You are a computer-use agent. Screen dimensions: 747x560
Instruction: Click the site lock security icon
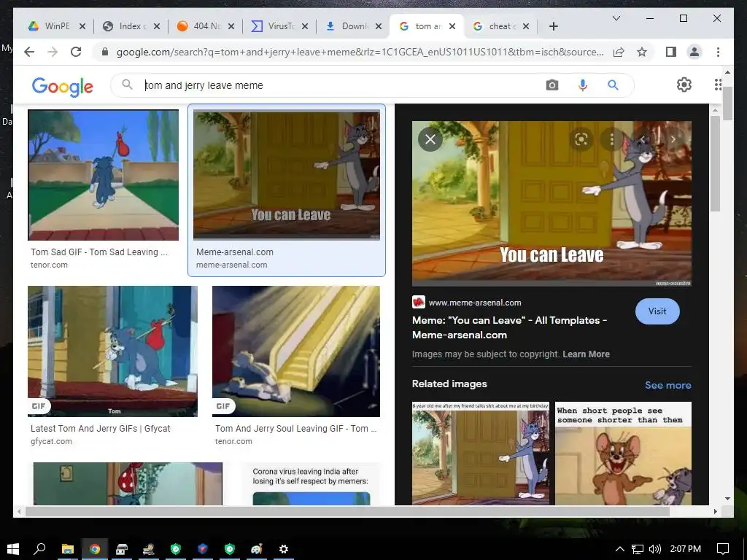pos(105,52)
